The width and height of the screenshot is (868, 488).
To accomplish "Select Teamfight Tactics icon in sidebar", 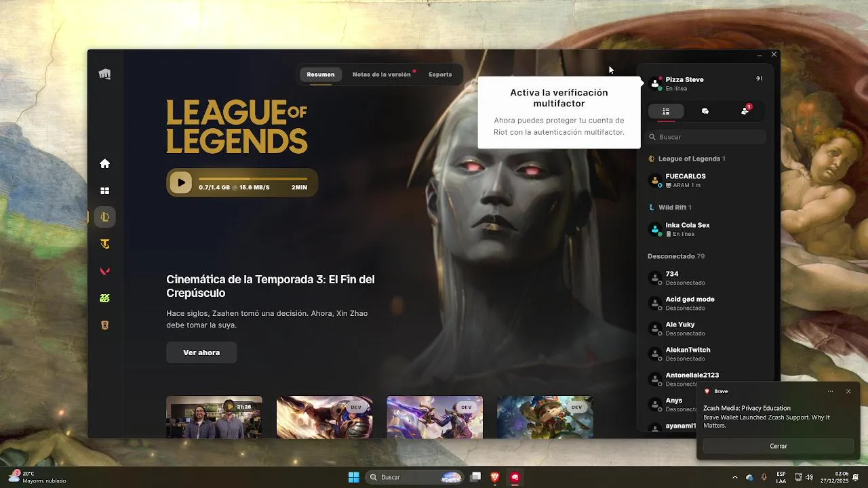I will pyautogui.click(x=104, y=244).
